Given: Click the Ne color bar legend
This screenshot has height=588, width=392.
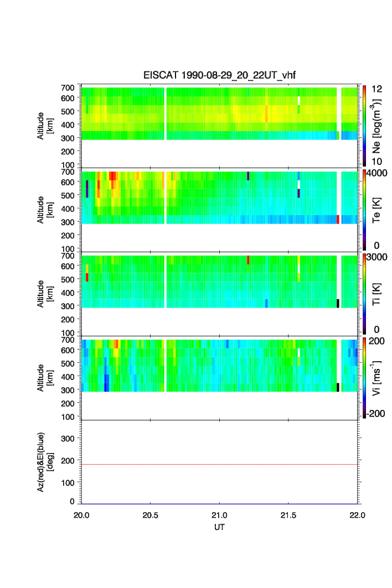Looking at the screenshot, I should pos(364,126).
